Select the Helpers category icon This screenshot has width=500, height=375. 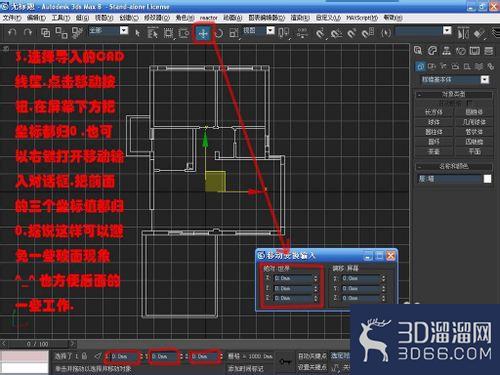tap(467, 67)
